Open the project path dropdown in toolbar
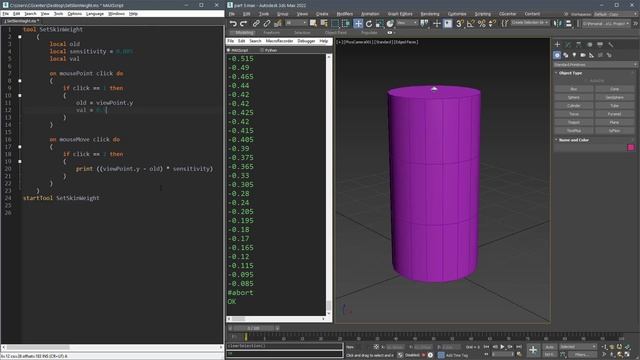Image resolution: width=640 pixels, height=360 pixels. [606, 23]
